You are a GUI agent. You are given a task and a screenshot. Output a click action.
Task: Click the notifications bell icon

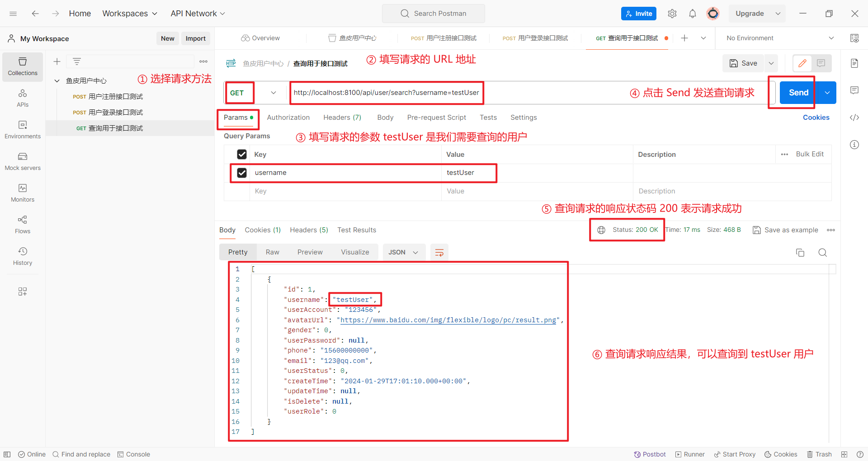pos(692,14)
